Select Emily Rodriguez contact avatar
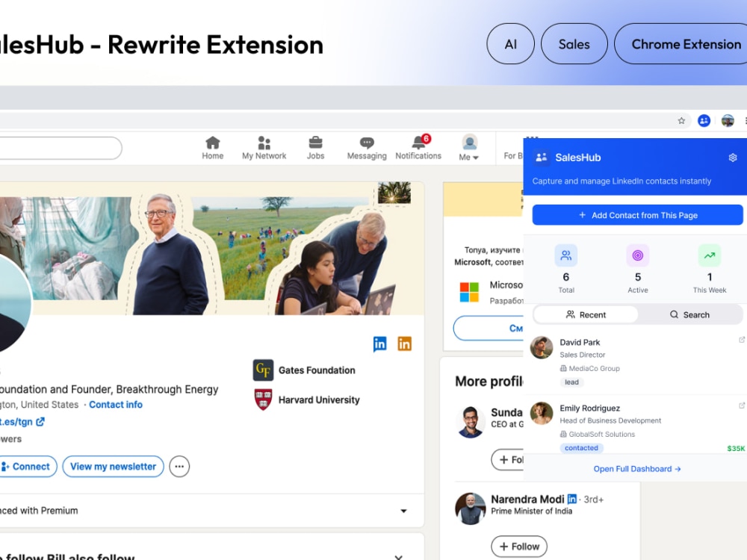 coord(542,414)
